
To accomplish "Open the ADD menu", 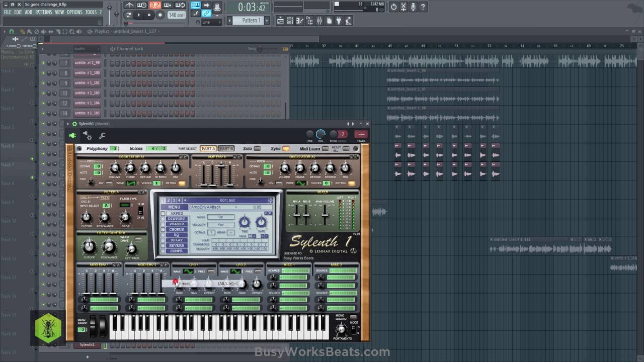I will point(29,12).
